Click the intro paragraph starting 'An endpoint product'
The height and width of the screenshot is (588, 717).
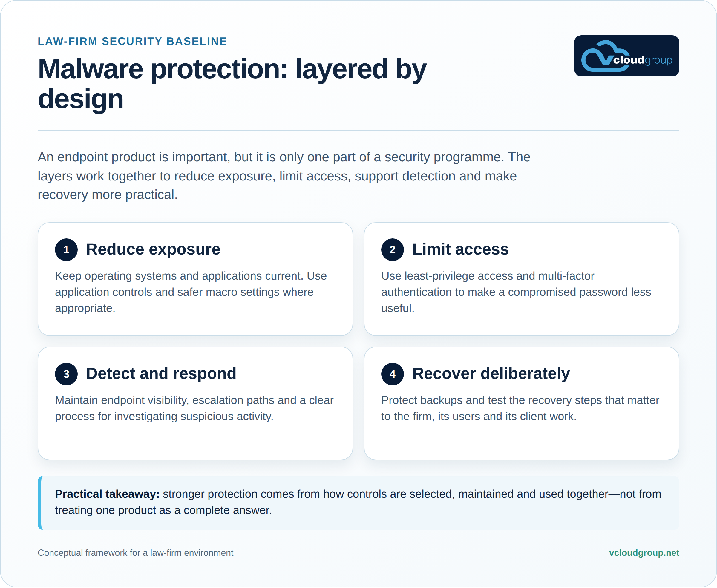click(x=284, y=176)
